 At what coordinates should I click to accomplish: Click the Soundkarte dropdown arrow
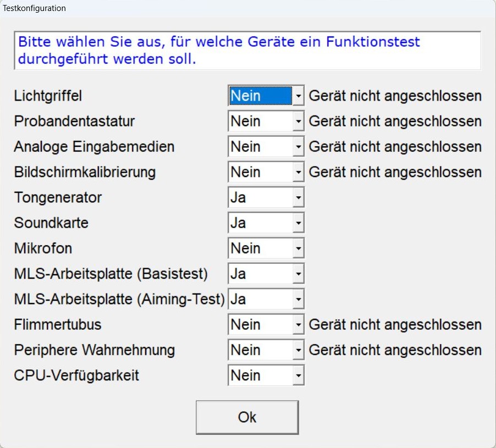pos(298,223)
